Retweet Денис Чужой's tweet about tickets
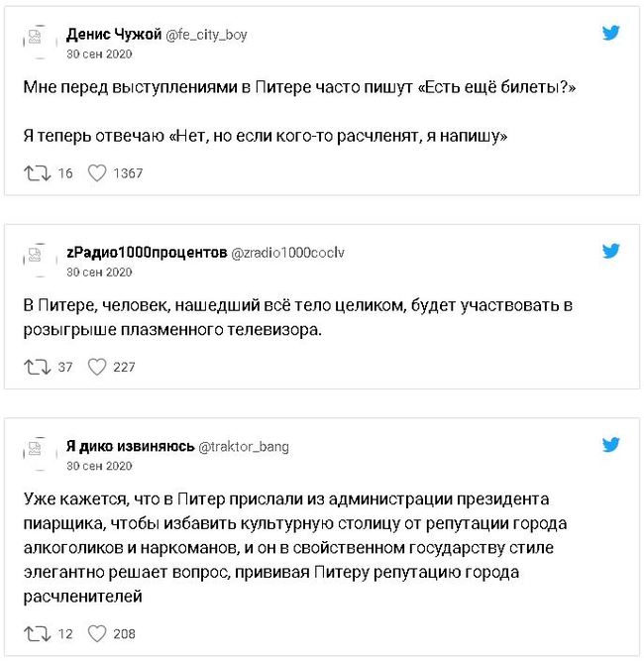The height and width of the screenshot is (661, 644). tap(35, 173)
